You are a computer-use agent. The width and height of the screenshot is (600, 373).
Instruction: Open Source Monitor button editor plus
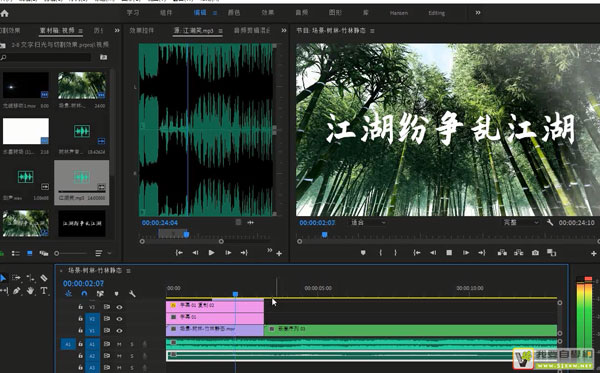279,253
